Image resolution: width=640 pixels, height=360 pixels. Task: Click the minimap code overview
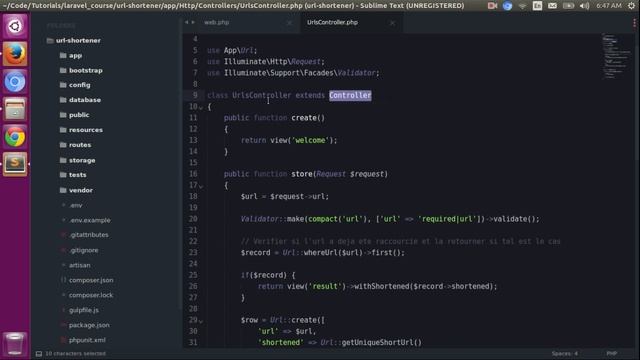pyautogui.click(x=616, y=56)
